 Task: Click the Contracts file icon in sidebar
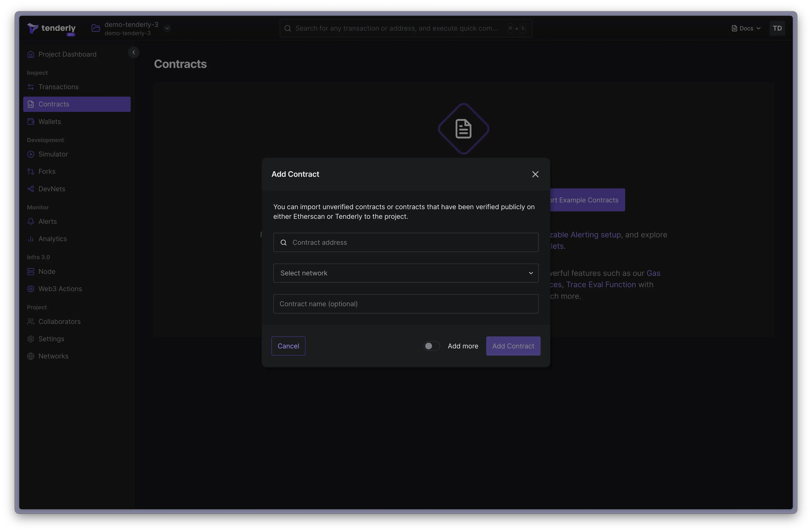point(31,104)
